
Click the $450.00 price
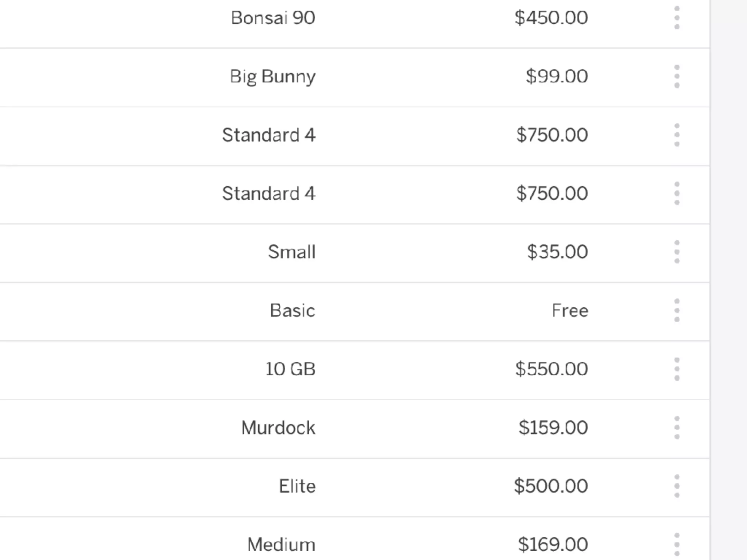(x=551, y=18)
